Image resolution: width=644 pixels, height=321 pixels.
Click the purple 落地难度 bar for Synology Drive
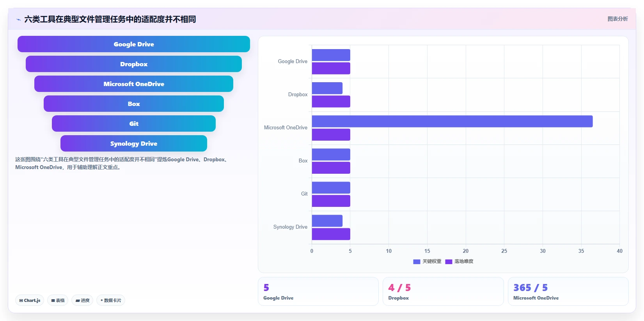331,234
